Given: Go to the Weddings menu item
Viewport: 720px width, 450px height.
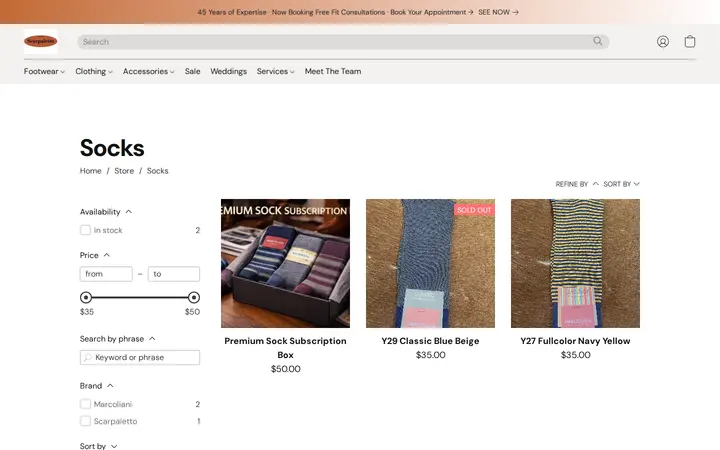Looking at the screenshot, I should coord(228,72).
